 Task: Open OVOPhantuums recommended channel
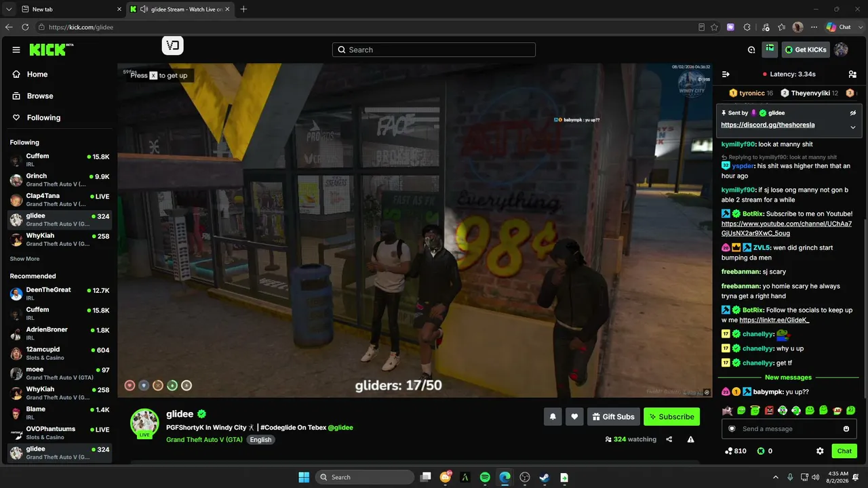coord(60,433)
